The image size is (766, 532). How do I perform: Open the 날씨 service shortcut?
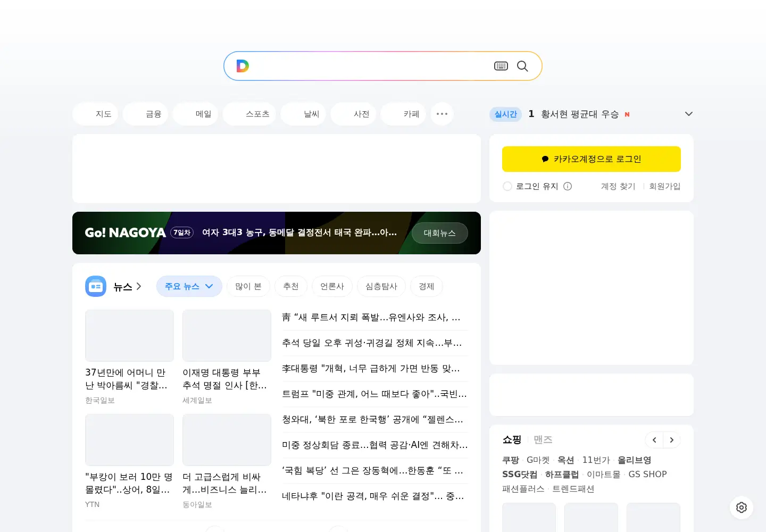click(x=303, y=114)
